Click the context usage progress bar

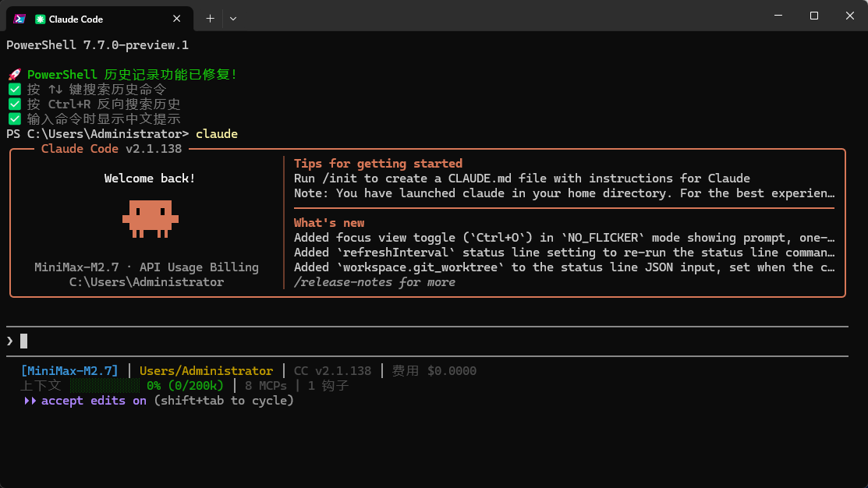(x=104, y=386)
